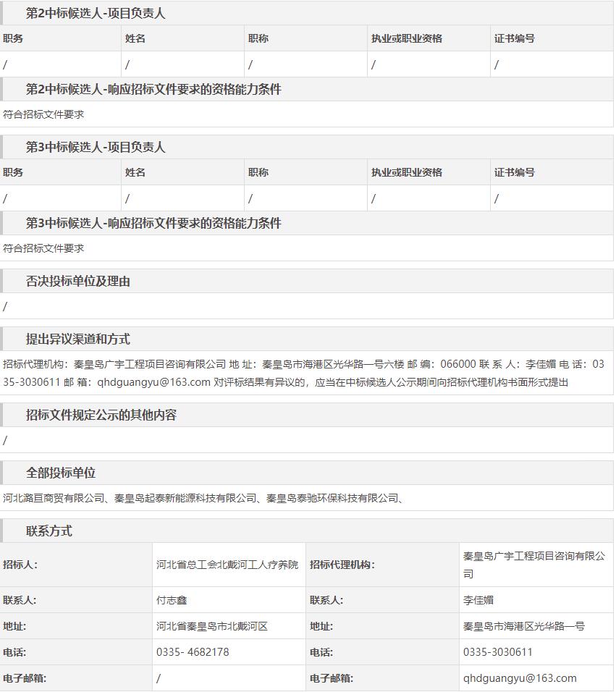Select the 第3中标候选人-项目负责人 section header
Viewport: 616px width, 692px height.
[x=96, y=148]
